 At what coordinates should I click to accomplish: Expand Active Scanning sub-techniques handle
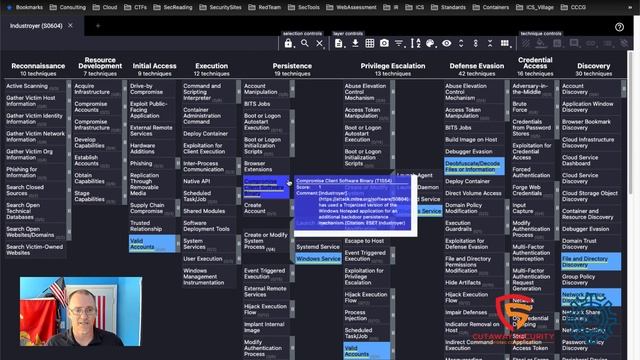tap(69, 86)
